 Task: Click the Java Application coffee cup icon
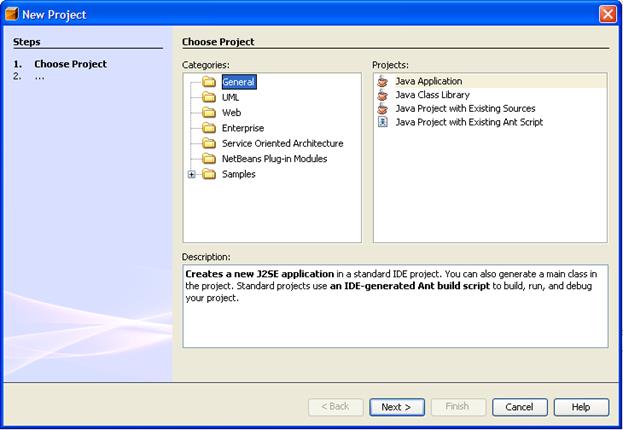(382, 81)
